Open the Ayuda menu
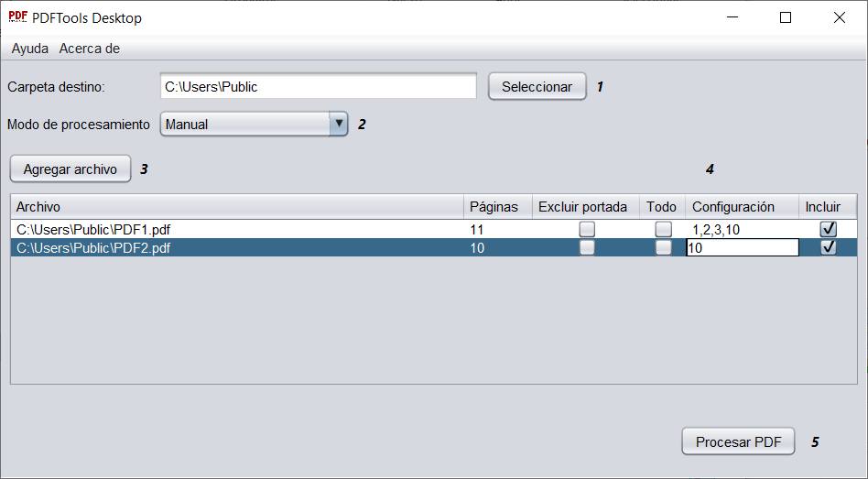Screen dimensions: 868x479 [x=29, y=49]
